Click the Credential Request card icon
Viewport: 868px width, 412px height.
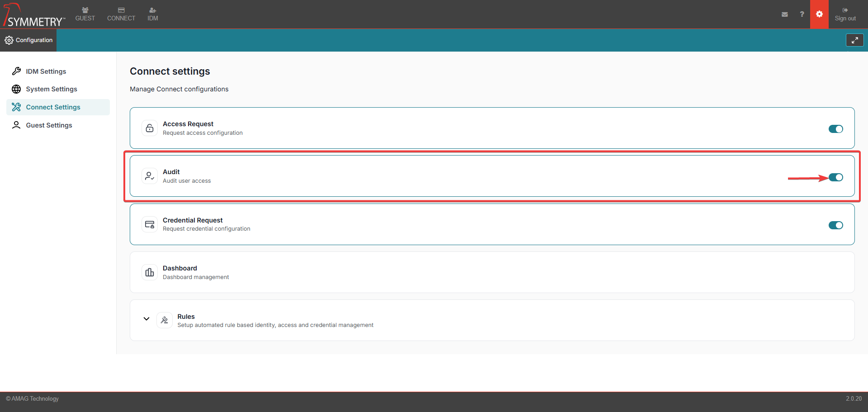pos(150,225)
